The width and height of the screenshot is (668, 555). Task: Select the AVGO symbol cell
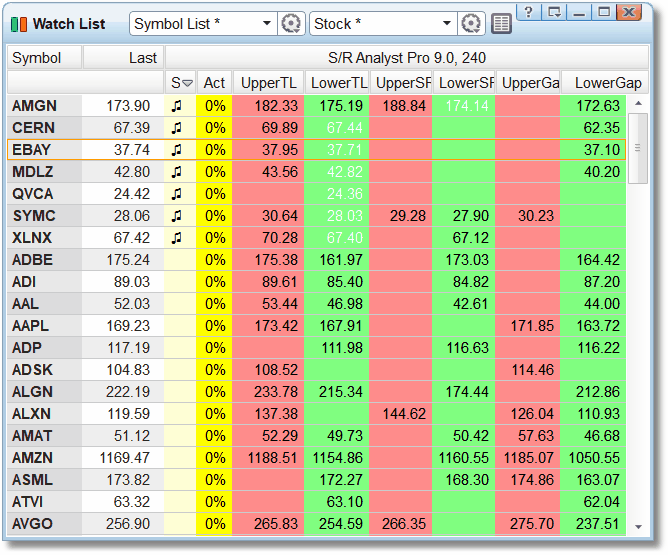(44, 524)
